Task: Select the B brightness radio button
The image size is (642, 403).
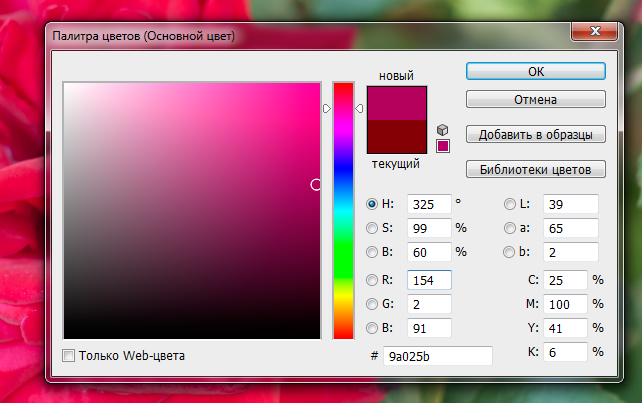Action: [372, 252]
